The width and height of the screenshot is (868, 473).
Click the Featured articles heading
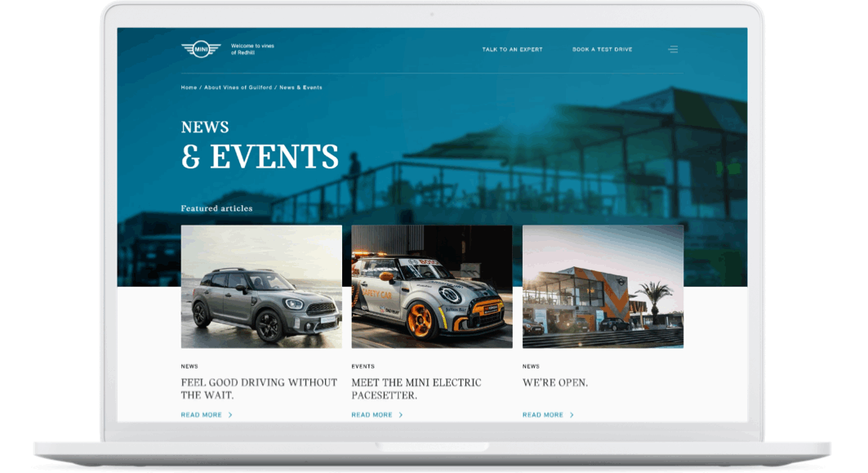[x=216, y=208]
